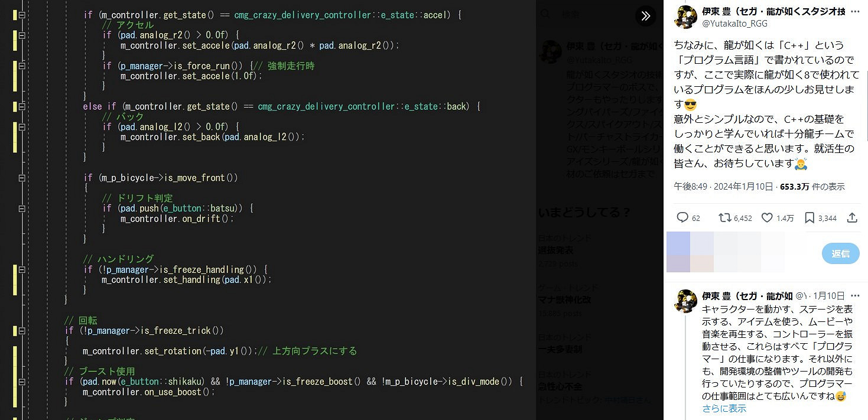Click the retweet icon showing 6,452
The image size is (868, 420).
[724, 218]
